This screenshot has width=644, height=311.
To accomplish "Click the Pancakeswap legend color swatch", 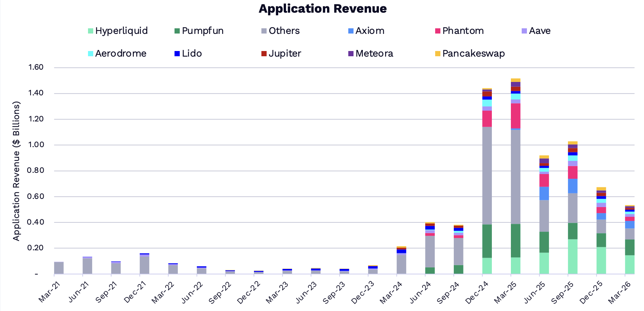I will (438, 54).
